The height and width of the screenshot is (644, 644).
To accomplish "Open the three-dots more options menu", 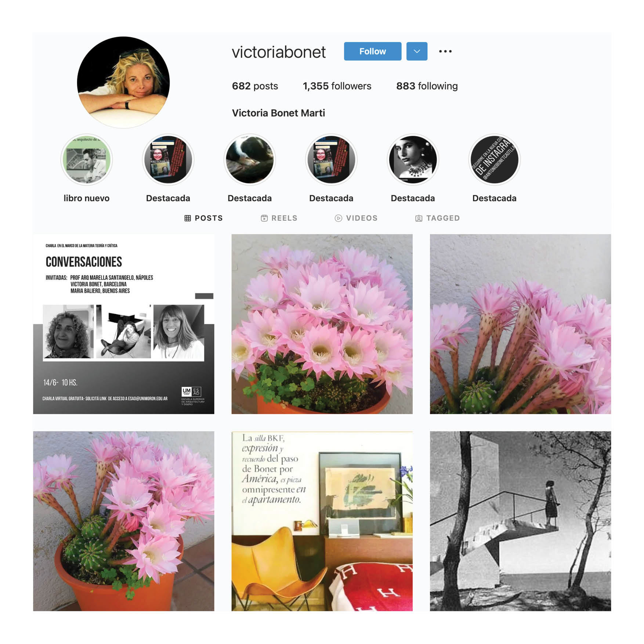I will coord(445,51).
